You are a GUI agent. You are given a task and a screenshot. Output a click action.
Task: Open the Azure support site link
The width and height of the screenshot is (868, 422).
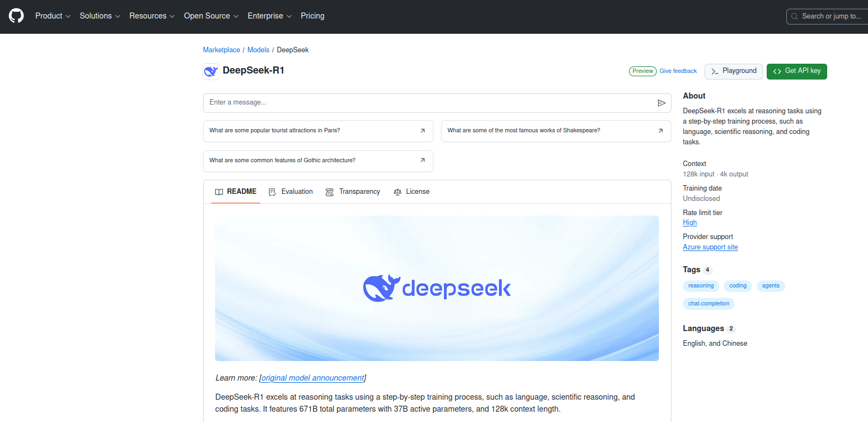(711, 247)
